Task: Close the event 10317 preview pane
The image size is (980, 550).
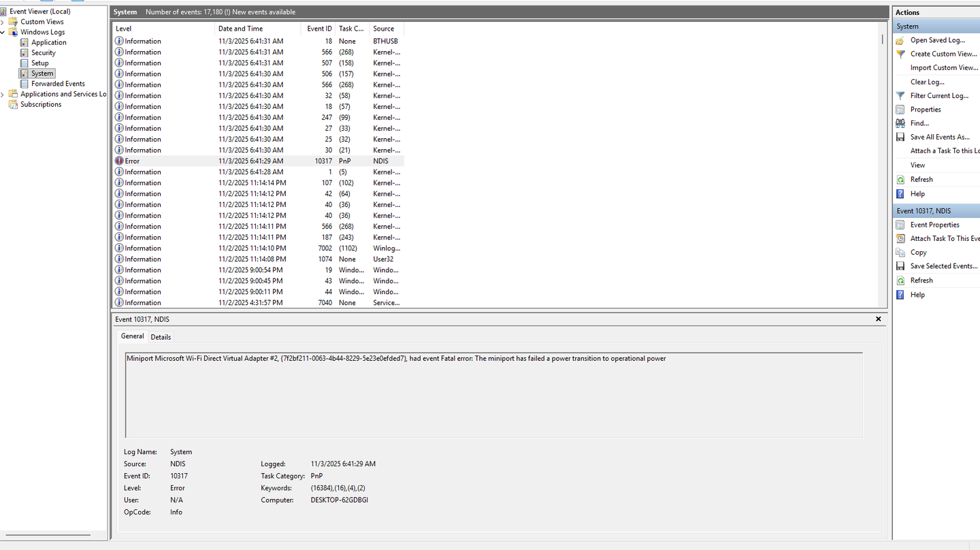Action: (878, 319)
